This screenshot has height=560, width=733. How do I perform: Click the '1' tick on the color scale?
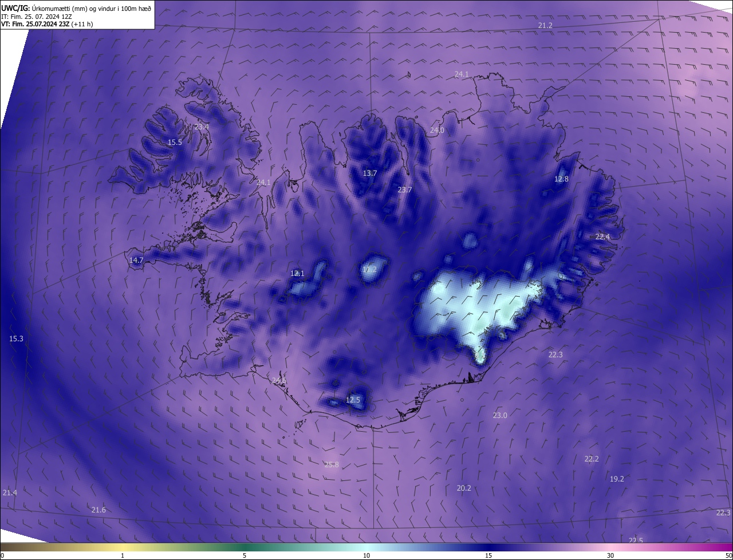pos(123,555)
